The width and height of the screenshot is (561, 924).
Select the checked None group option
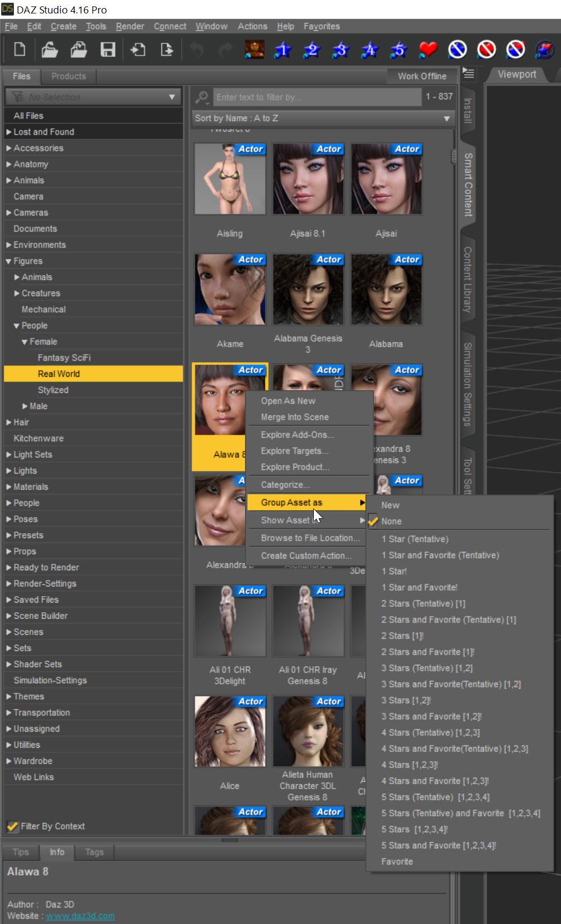391,521
